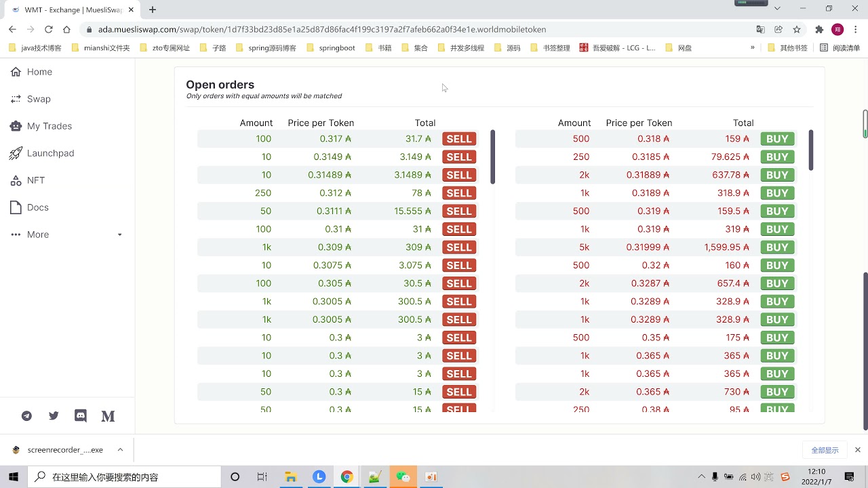This screenshot has width=868, height=488.
Task: Click the Windows taskbar search box
Action: (125, 476)
